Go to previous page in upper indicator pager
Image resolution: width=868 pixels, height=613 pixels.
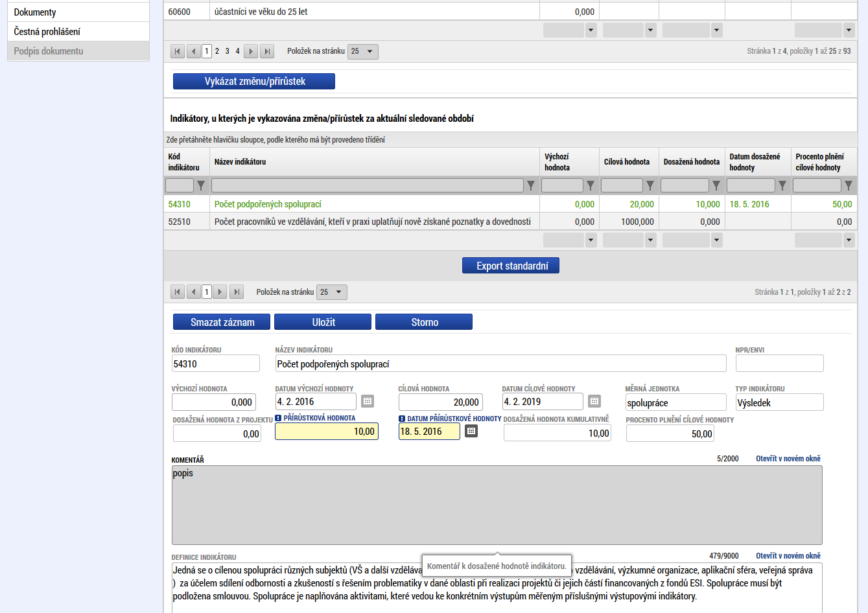(x=193, y=51)
